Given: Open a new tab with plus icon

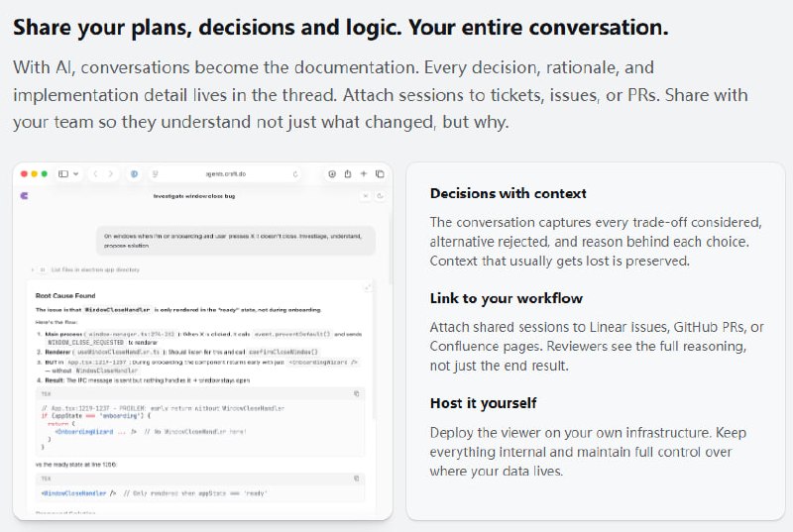Looking at the screenshot, I should click(364, 173).
